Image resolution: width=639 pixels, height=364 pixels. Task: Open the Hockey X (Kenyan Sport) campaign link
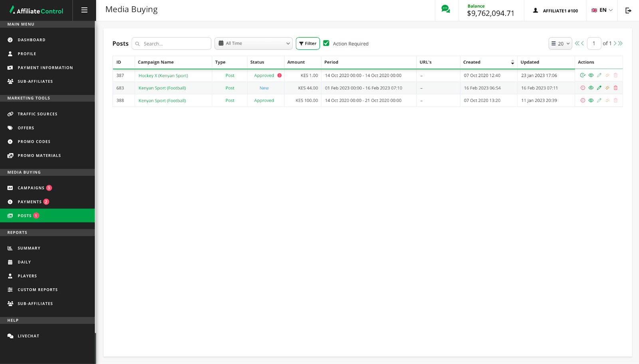(x=163, y=75)
